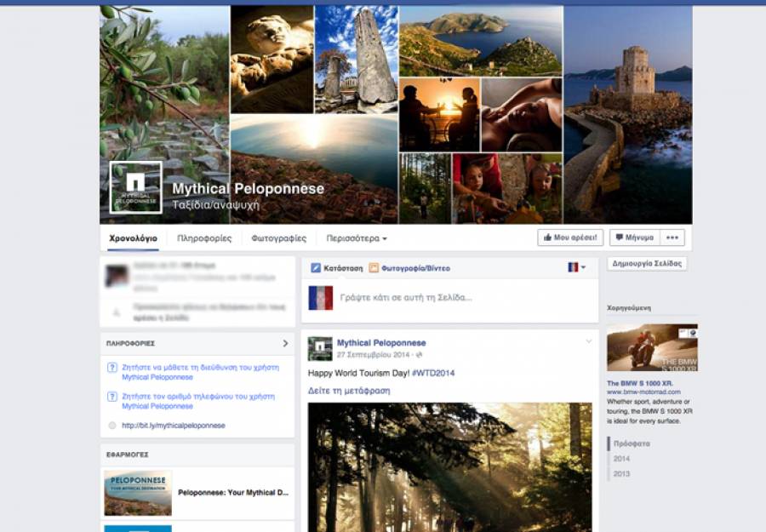This screenshot has height=532, width=766.
Task: Click the 'Γράψτε κάτι σε αυτή τη Σελίδα' field
Action: pos(406,298)
